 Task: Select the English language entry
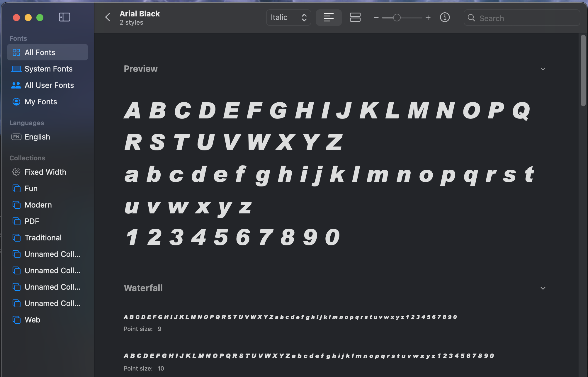(x=37, y=137)
